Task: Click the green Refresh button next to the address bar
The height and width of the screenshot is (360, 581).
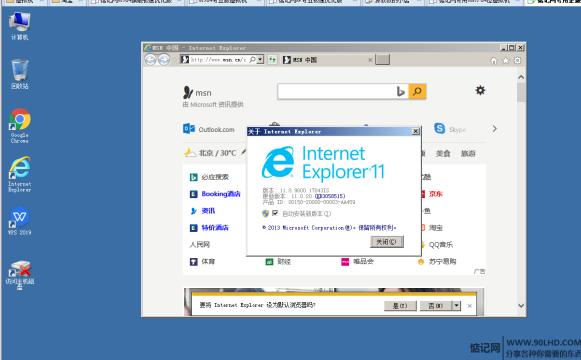Action: (272, 60)
